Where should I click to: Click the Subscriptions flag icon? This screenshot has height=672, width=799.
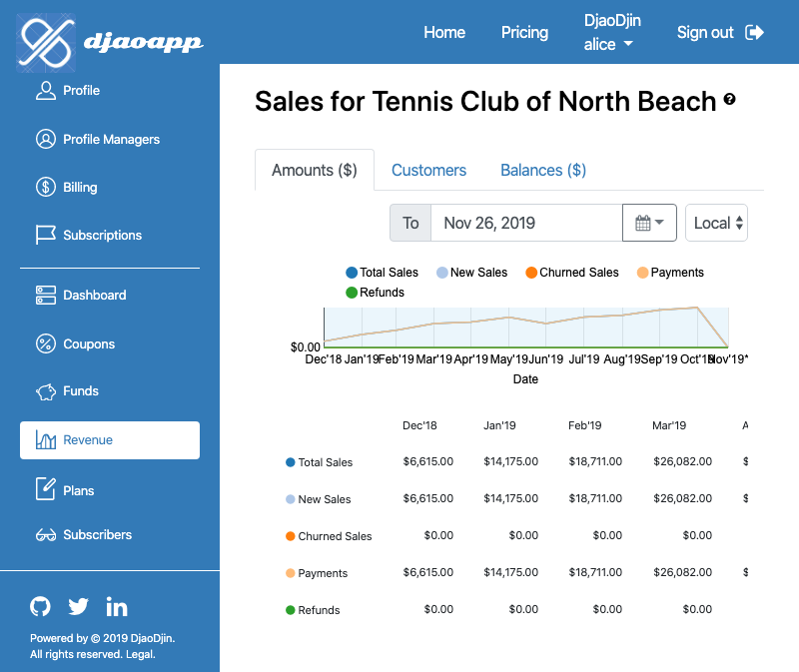(46, 235)
